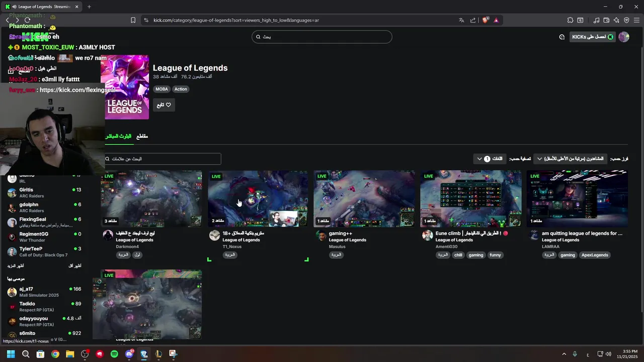
Task: Open League of Legends client from taskbar
Action: click(x=158, y=354)
